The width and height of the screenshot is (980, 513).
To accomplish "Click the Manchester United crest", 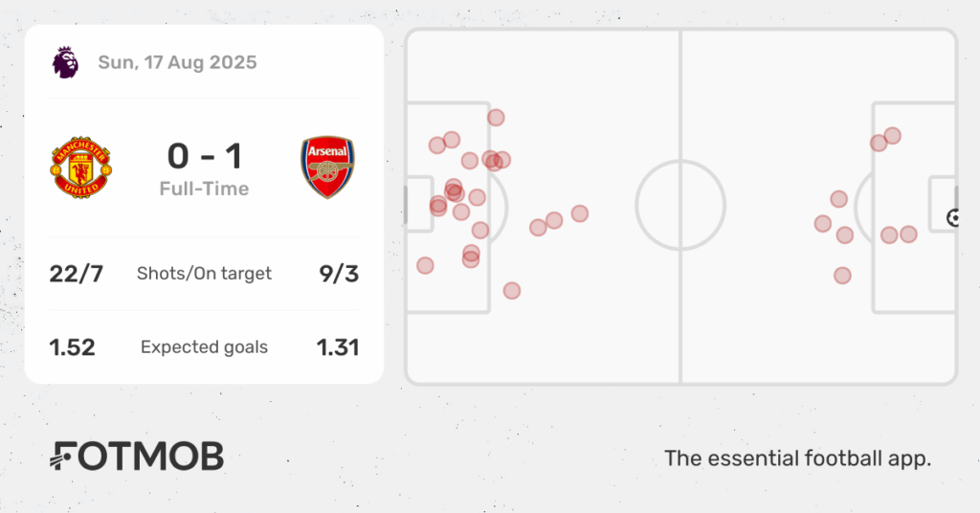I will (x=81, y=167).
